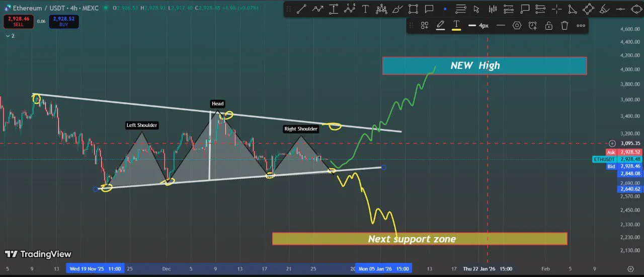Open drawing templates icon in floating toolbar
Screen dimensions: 644x277
(425, 26)
